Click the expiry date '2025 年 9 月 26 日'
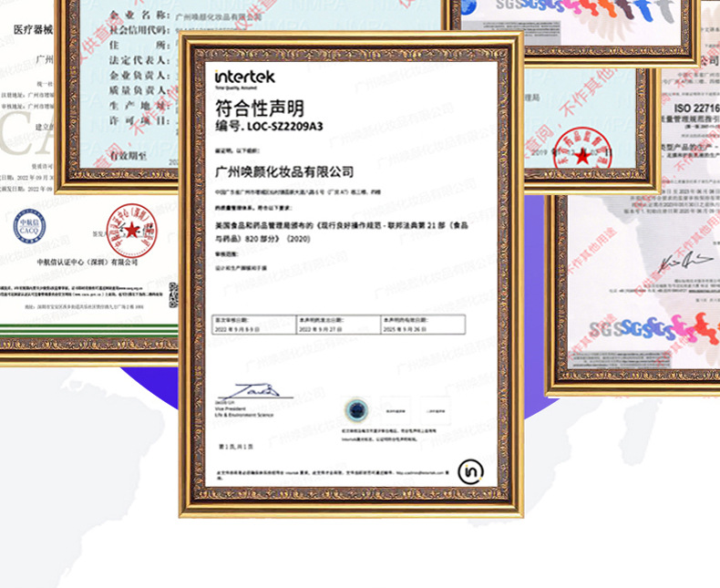The width and height of the screenshot is (720, 588). 405,329
